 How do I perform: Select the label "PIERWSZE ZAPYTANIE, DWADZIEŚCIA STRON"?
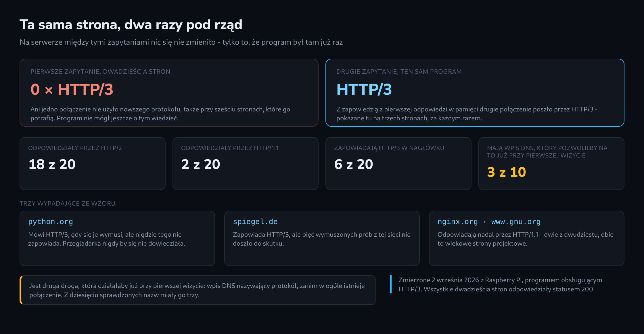pyautogui.click(x=100, y=71)
